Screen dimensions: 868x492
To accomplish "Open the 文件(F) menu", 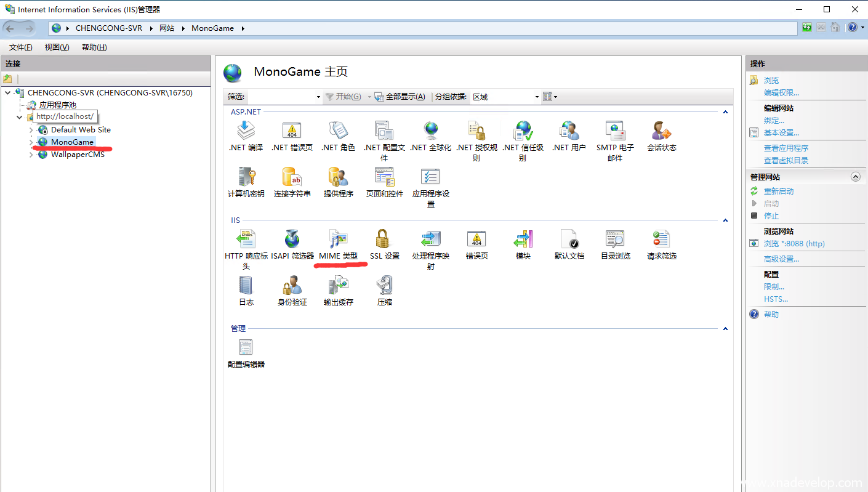I will coord(20,47).
